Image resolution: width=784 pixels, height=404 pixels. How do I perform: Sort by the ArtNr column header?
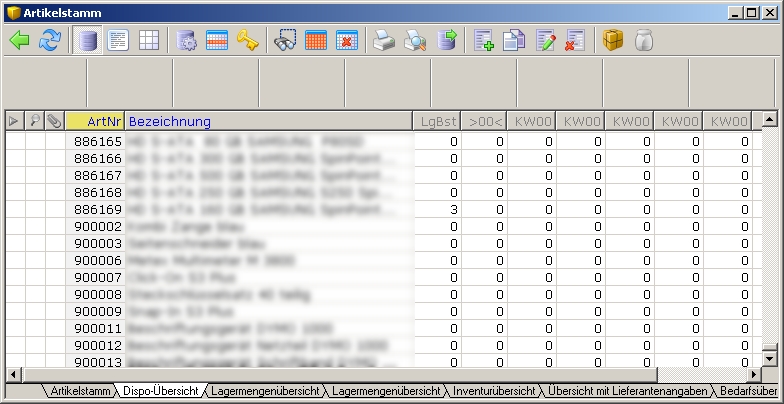click(x=96, y=121)
